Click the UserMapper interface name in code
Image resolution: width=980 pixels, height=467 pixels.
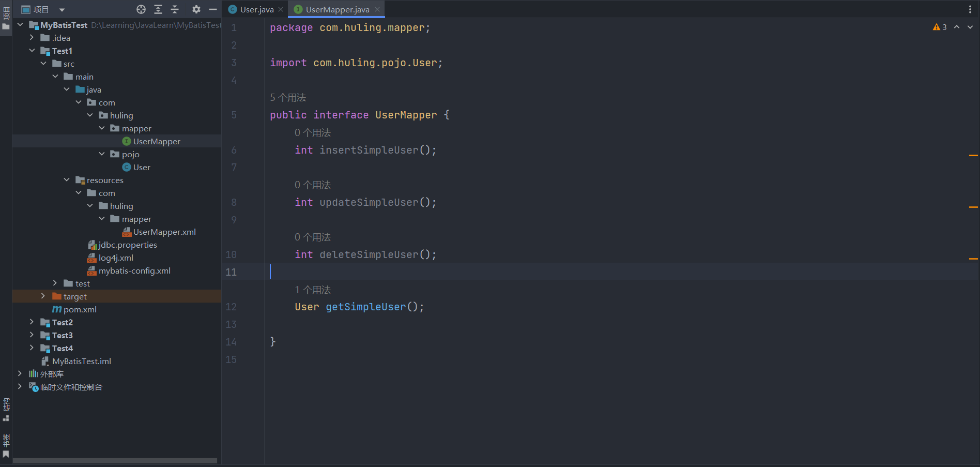(406, 115)
